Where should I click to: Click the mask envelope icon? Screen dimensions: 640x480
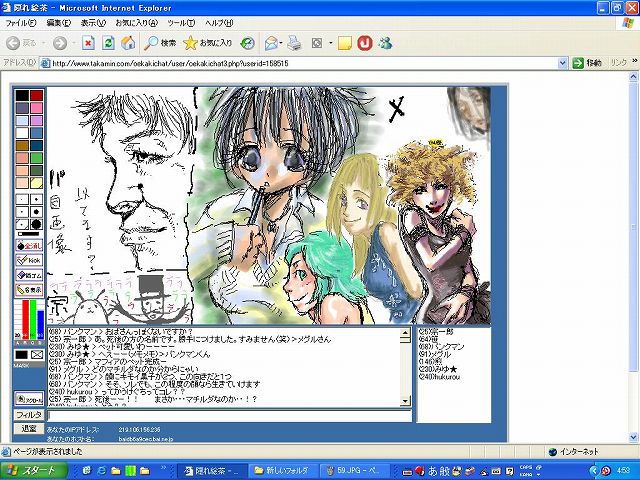tap(37, 355)
